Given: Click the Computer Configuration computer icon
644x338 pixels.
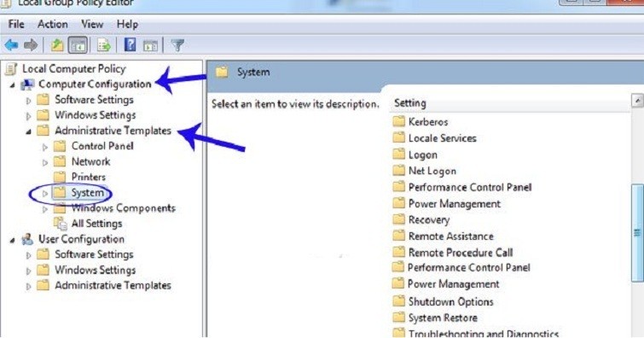Looking at the screenshot, I should [x=27, y=84].
